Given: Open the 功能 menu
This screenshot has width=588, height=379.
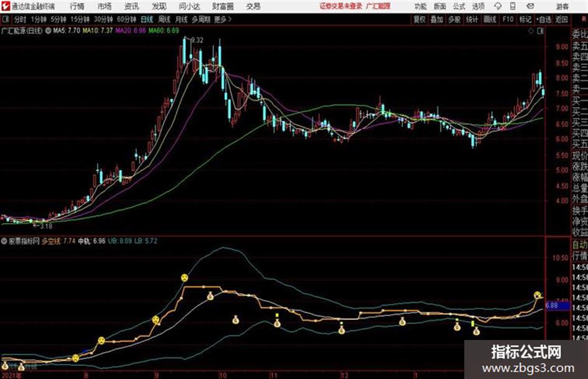Looking at the screenshot, I should click(x=421, y=6).
